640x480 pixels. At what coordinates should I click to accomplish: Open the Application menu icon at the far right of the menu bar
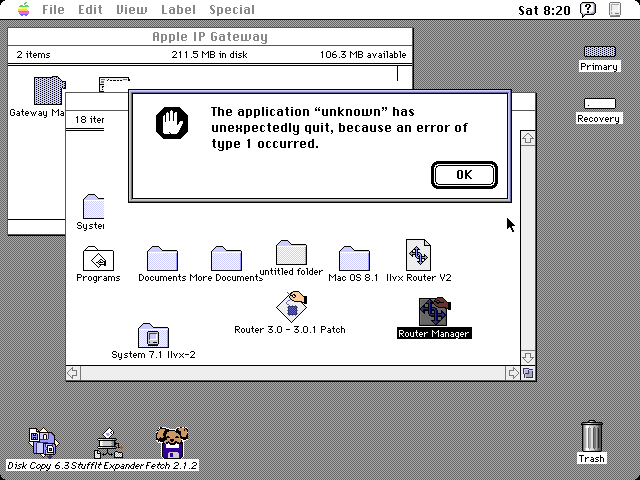point(615,9)
